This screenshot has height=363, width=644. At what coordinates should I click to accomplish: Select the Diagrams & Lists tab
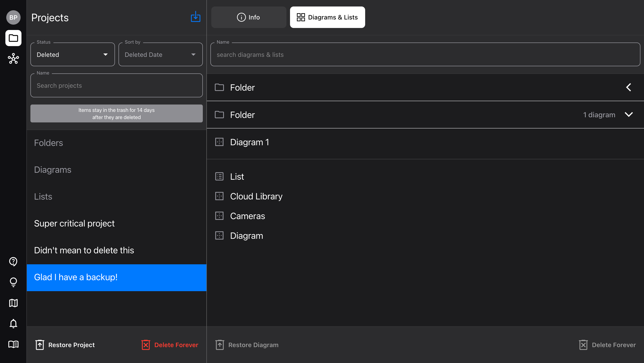[x=327, y=17]
